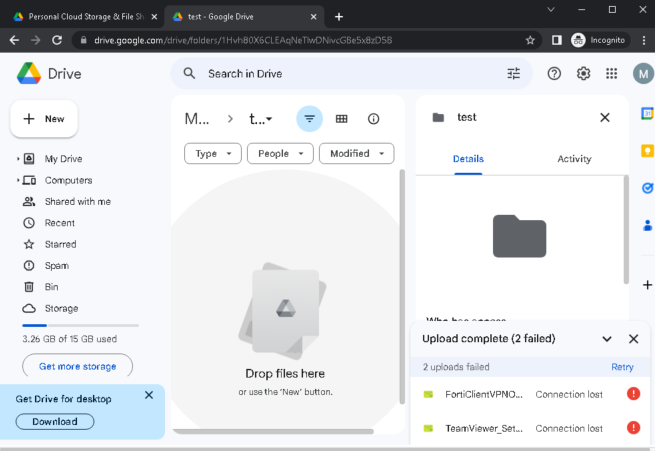
Task: Switch to the Activity tab
Action: [x=574, y=159]
